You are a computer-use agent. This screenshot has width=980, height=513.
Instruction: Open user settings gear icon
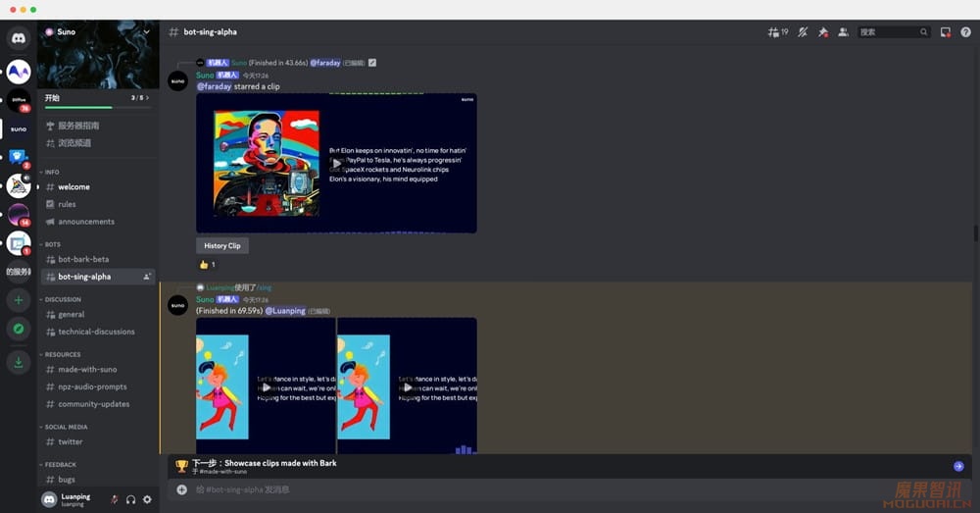(x=148, y=499)
